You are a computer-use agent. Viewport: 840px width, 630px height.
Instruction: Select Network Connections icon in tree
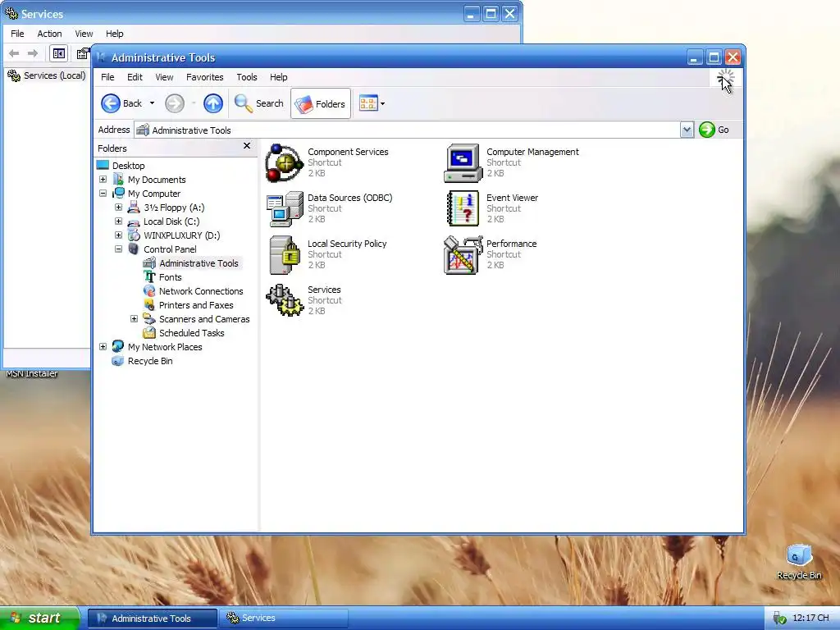149,291
